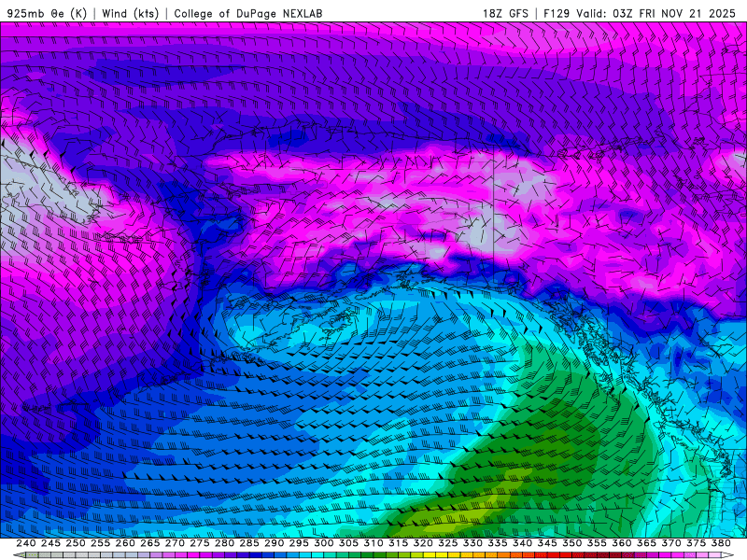The width and height of the screenshot is (747, 560).
Task: Select the 250 value on the color scale
Action: click(x=76, y=543)
